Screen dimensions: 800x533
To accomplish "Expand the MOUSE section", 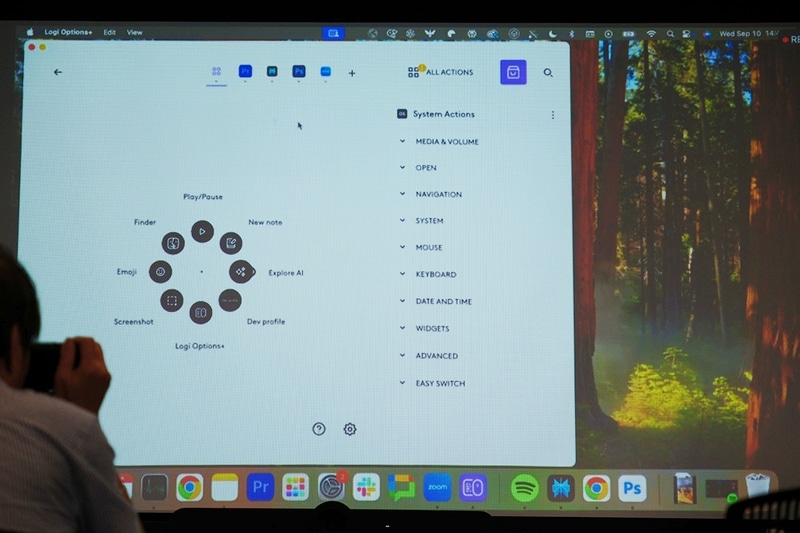I will 421,247.
